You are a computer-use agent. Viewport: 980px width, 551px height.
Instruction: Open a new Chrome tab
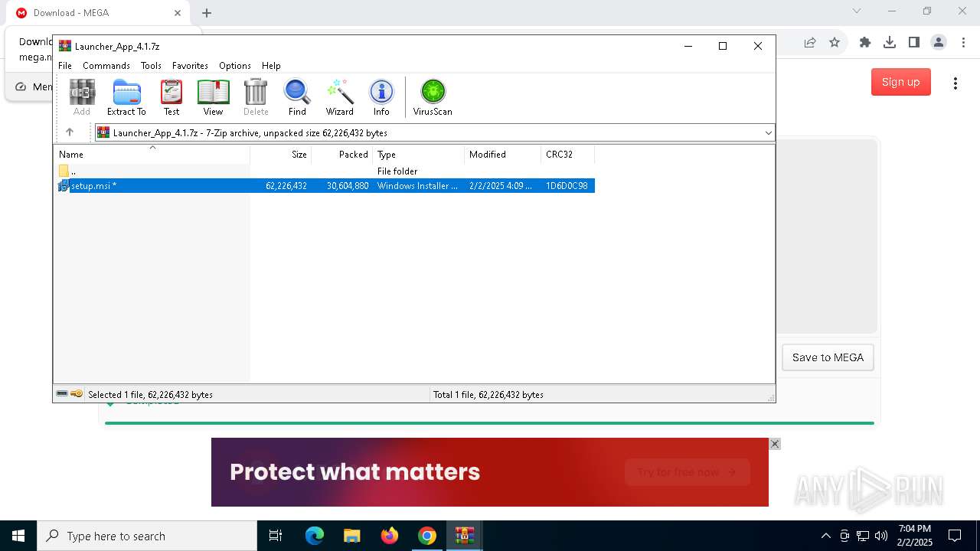pos(207,13)
